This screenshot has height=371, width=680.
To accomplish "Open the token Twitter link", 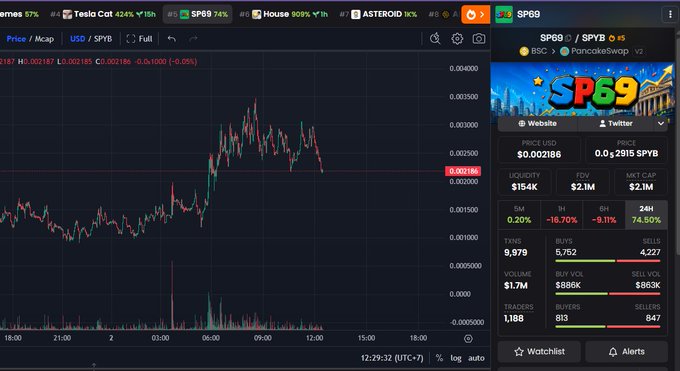I will (616, 124).
